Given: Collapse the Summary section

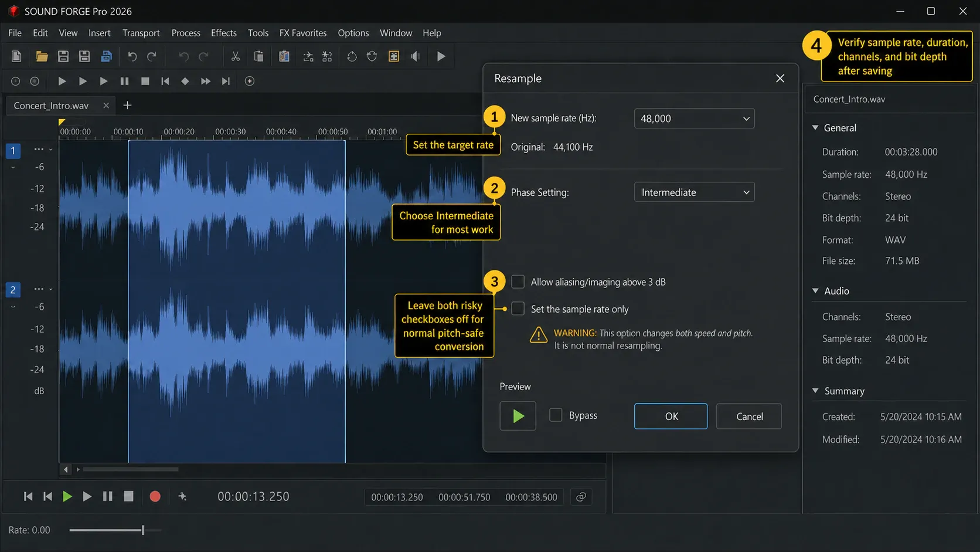Looking at the screenshot, I should point(815,391).
